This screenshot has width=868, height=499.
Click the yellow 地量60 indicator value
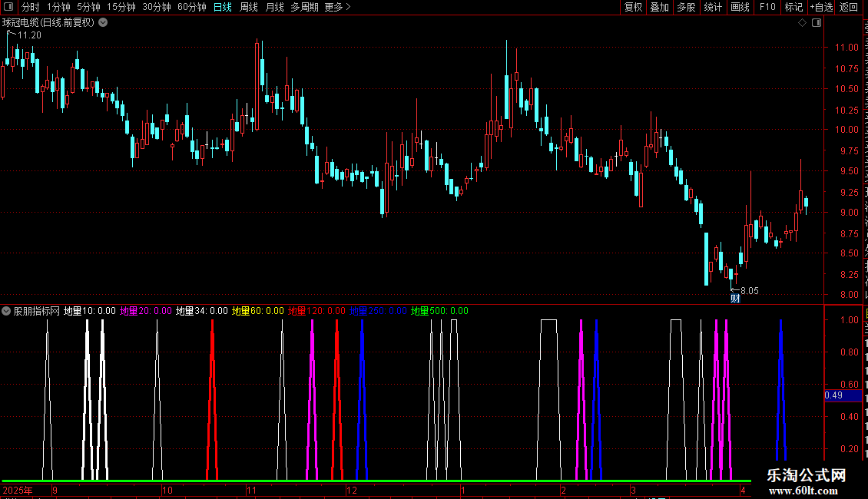tap(258, 311)
